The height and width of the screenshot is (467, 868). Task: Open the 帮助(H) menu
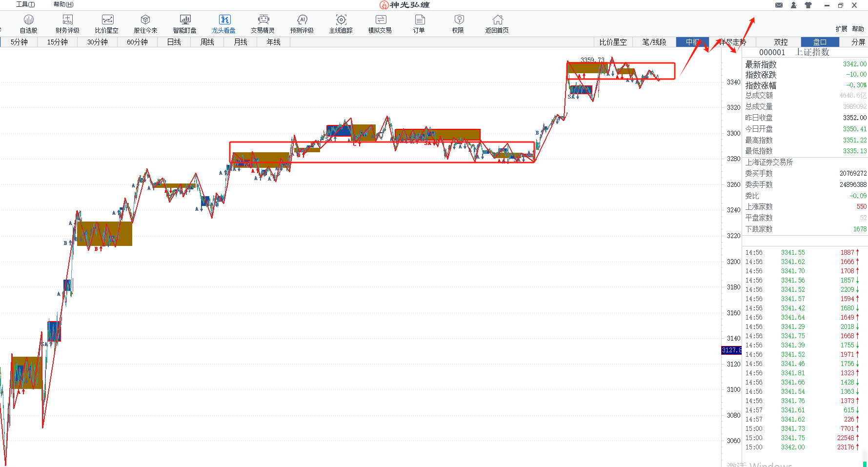coord(63,4)
